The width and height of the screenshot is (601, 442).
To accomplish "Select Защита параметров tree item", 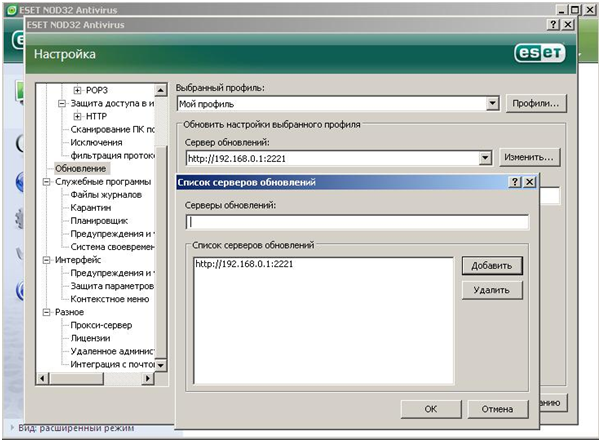I will click(x=112, y=286).
